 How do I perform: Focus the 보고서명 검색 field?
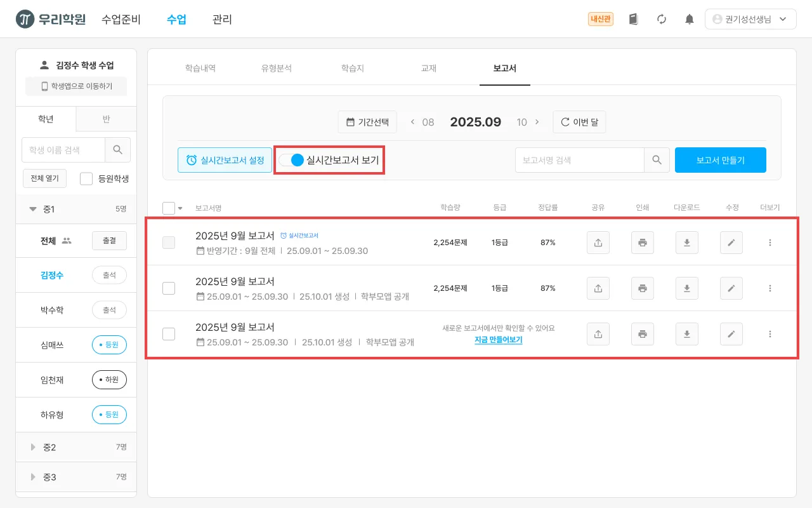click(580, 160)
